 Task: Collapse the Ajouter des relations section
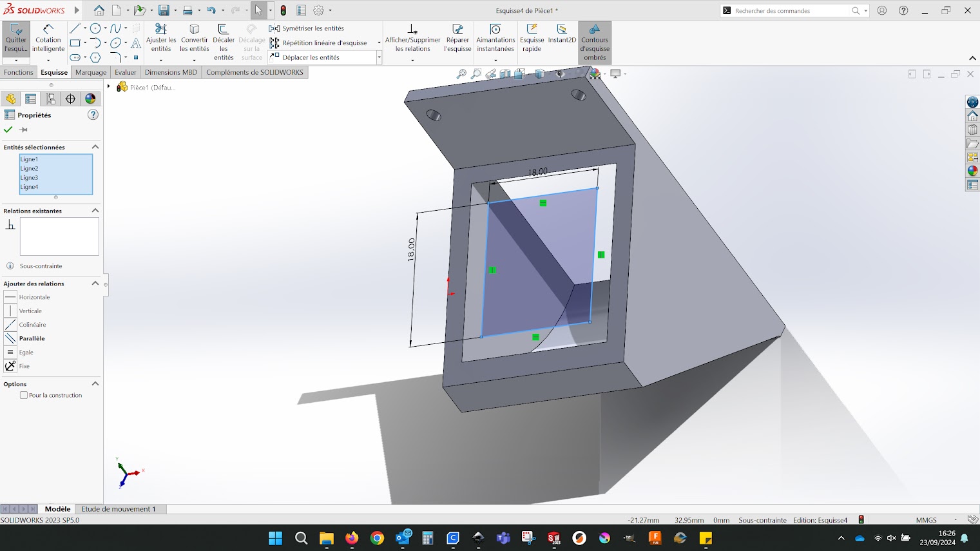coord(95,284)
